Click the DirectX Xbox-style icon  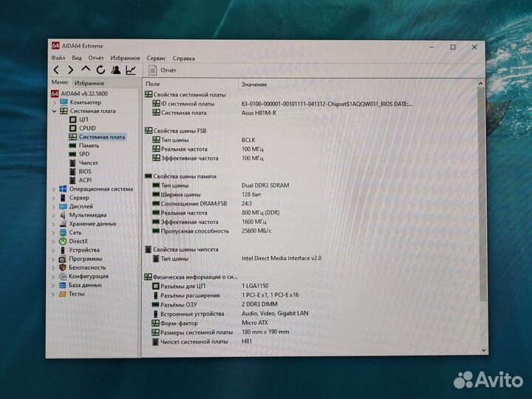[63, 241]
